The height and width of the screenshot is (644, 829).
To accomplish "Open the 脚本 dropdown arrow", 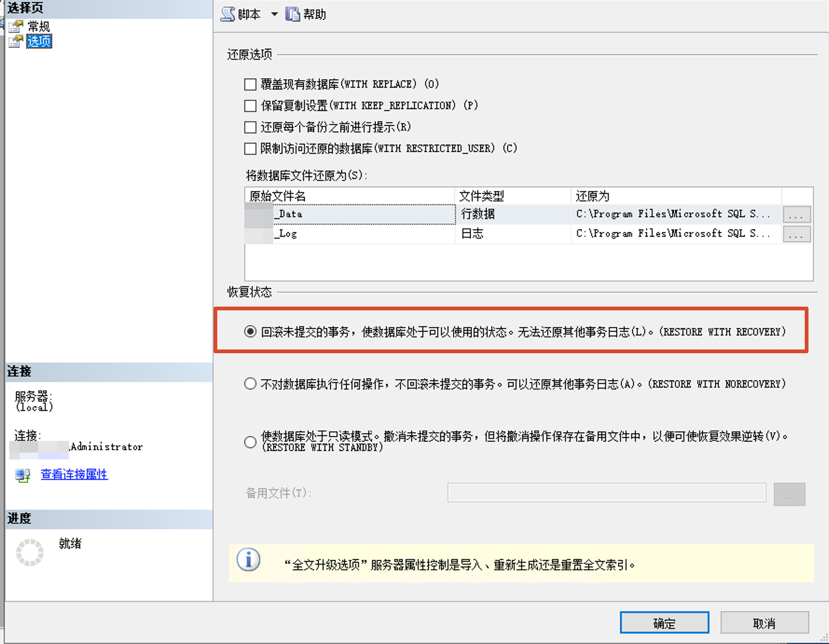I will (275, 14).
